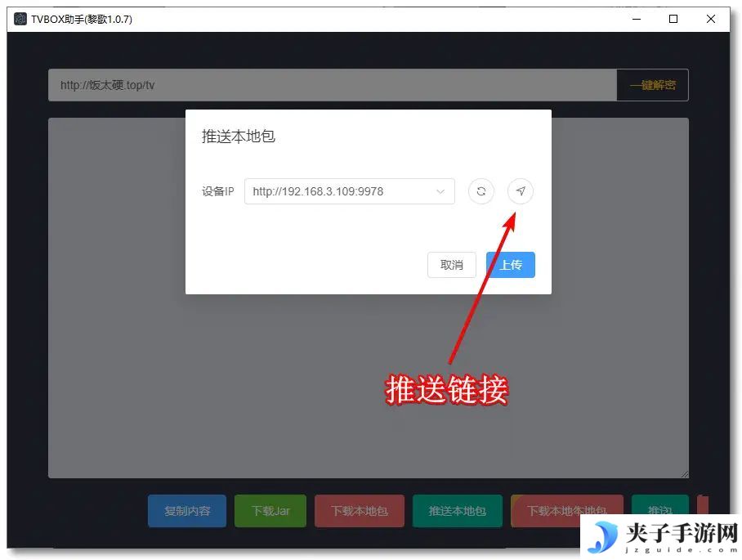Click the 复制内容 button
742x560 pixels.
[187, 511]
